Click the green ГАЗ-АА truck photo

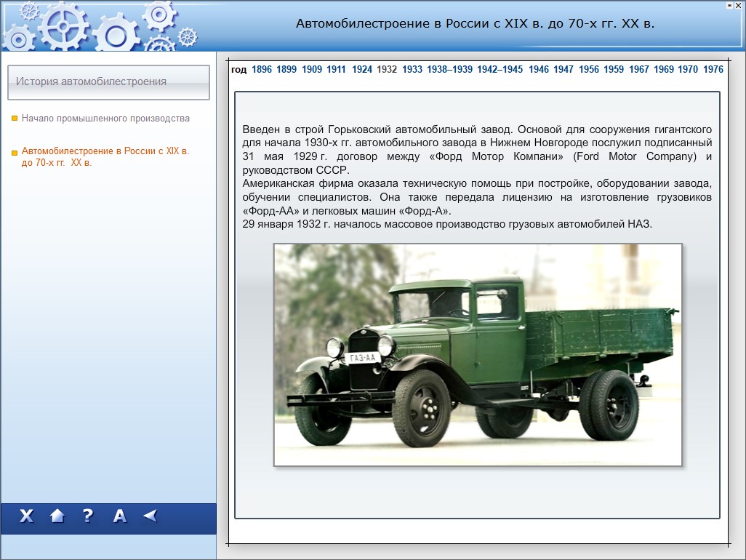click(x=478, y=355)
